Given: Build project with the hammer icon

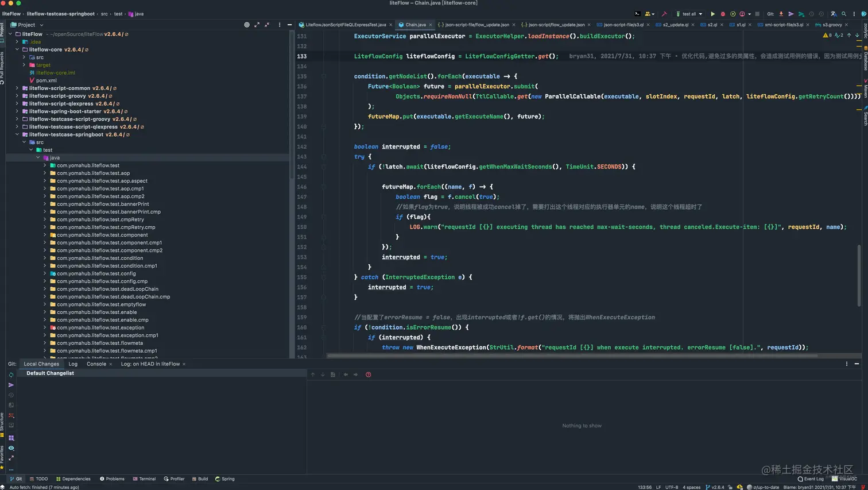Looking at the screenshot, I should [664, 14].
